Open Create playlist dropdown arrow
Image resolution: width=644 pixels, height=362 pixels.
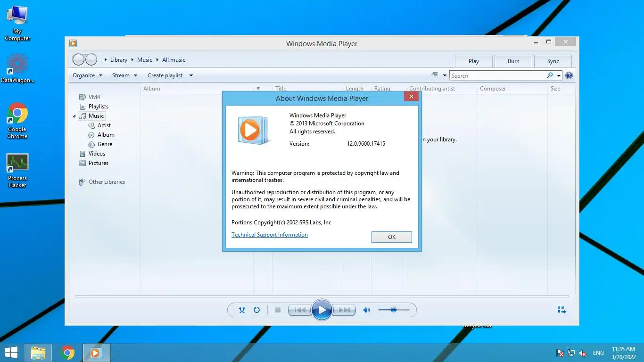pyautogui.click(x=191, y=75)
